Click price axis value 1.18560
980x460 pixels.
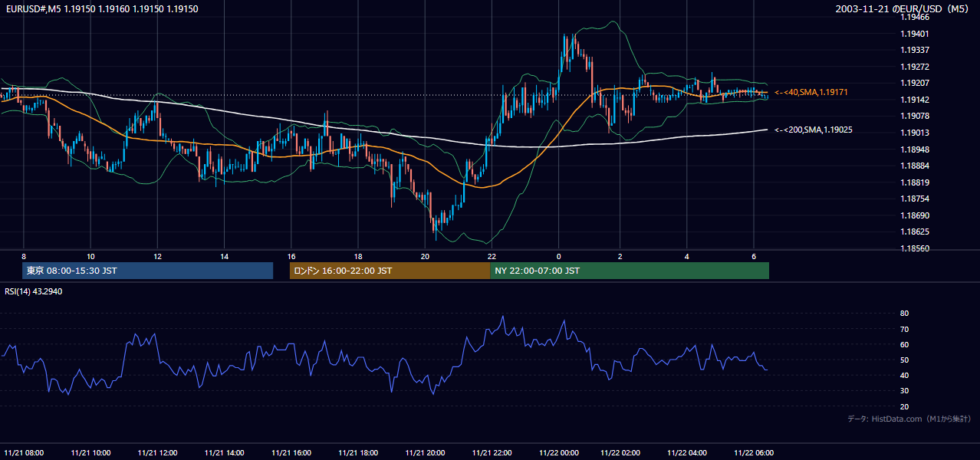(x=915, y=248)
